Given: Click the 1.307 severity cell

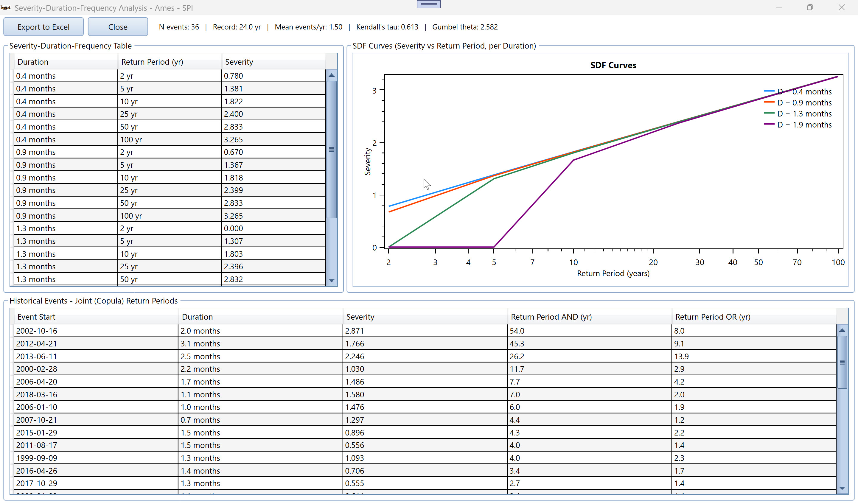Looking at the screenshot, I should pos(274,241).
